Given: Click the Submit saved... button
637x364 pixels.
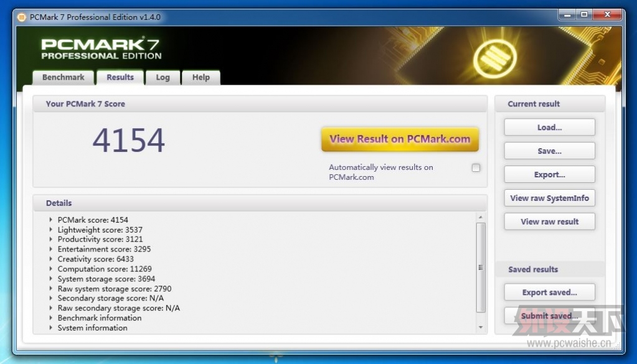Looking at the screenshot, I should point(550,315).
